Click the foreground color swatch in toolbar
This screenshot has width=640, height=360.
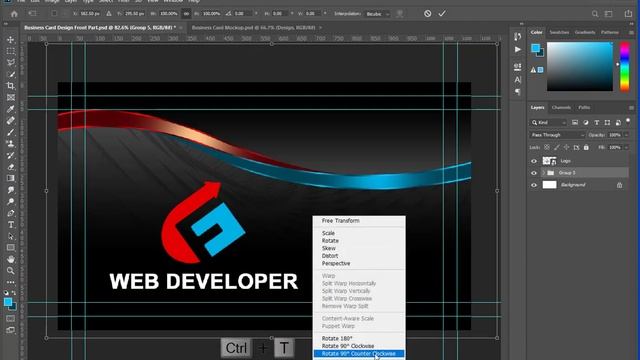[8, 302]
